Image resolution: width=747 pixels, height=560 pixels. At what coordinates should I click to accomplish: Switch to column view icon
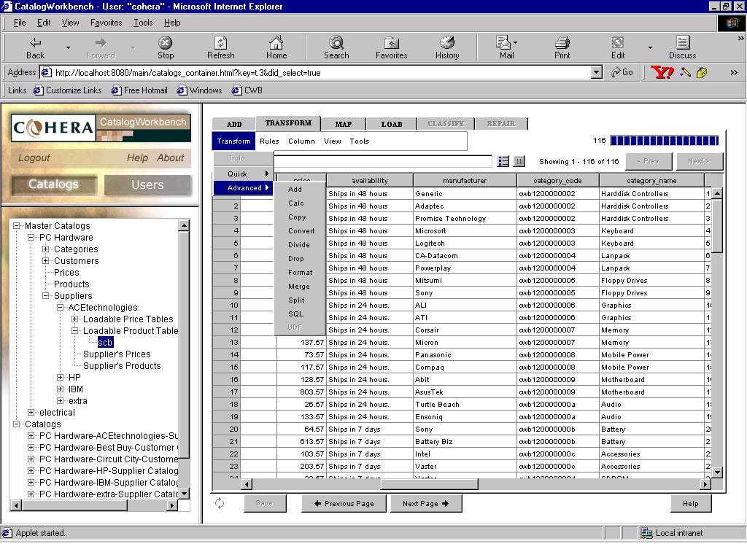[519, 161]
